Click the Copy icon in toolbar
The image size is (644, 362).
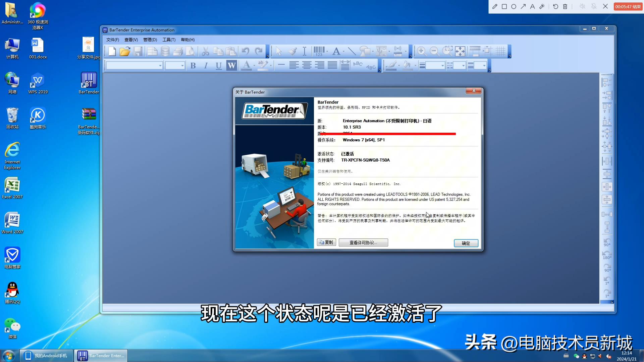(x=218, y=51)
